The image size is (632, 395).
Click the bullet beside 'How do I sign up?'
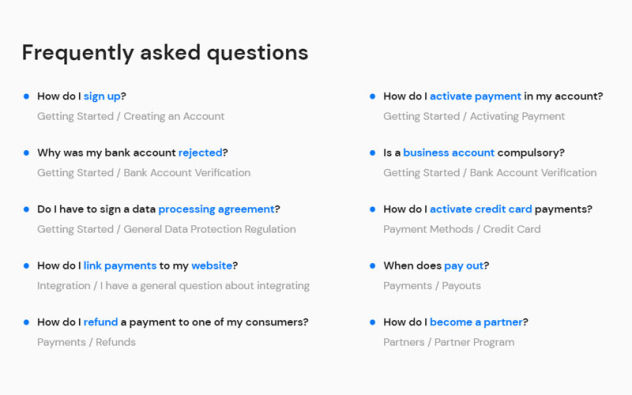26,96
